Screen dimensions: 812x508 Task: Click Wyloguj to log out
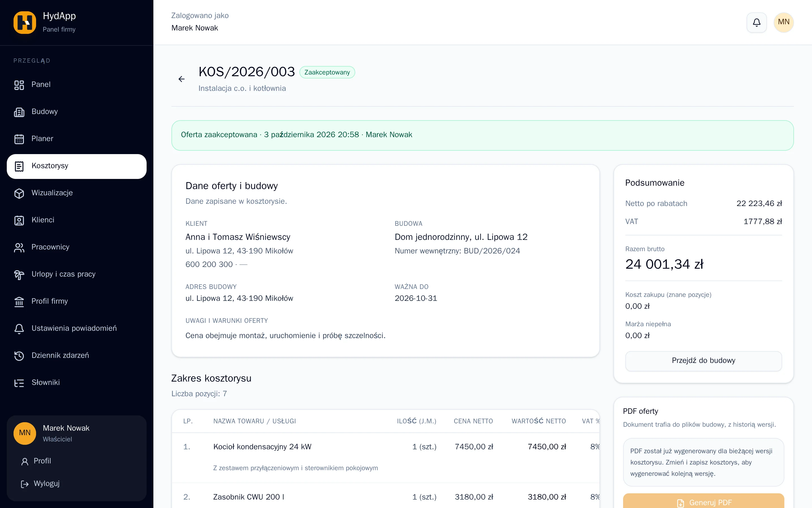[76, 484]
